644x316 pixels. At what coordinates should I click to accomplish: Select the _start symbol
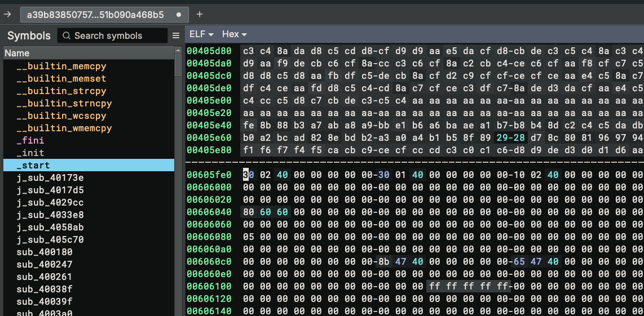[x=33, y=165]
